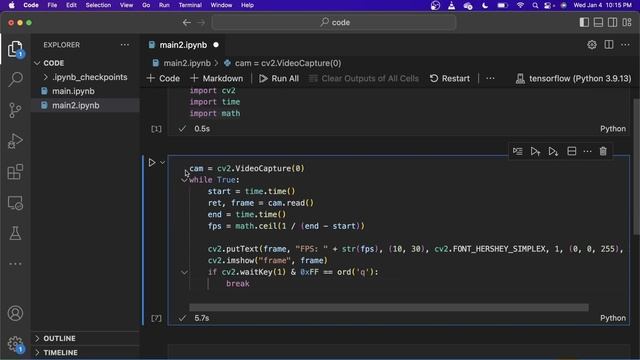Add a new Code cell

(x=163, y=78)
